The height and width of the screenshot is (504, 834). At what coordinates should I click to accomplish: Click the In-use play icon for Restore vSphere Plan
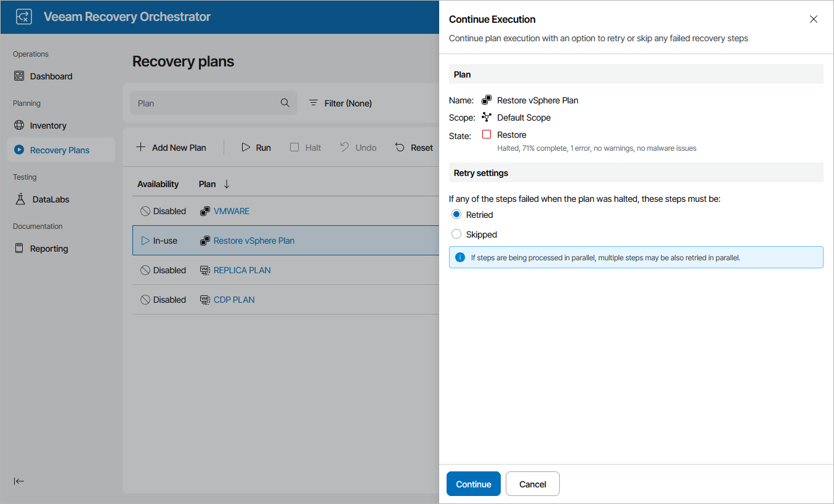click(x=145, y=241)
